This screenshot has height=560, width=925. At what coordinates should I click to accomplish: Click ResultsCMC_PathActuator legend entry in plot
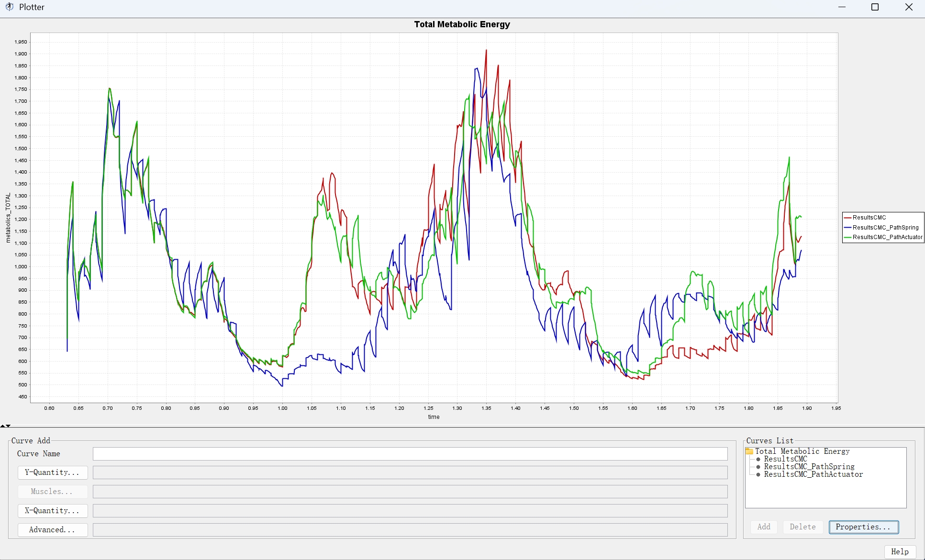(887, 237)
